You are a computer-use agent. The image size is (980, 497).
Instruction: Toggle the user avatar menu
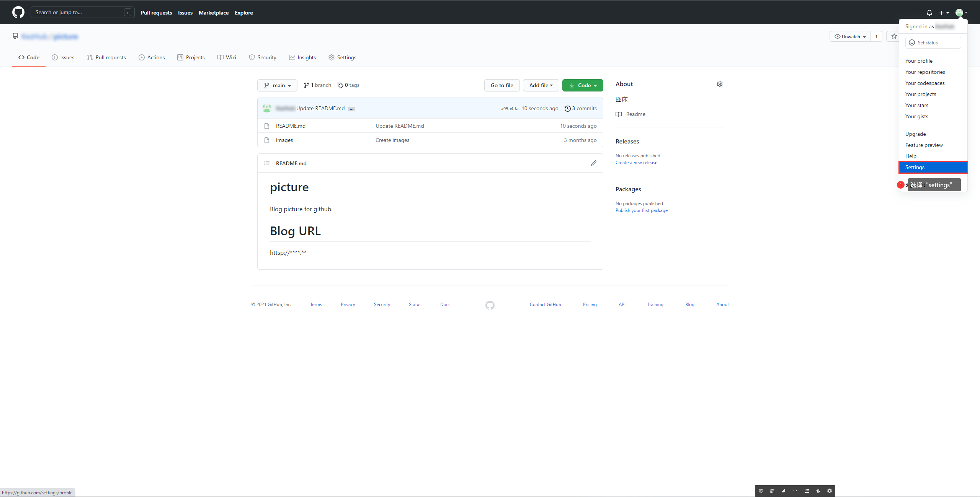click(961, 13)
